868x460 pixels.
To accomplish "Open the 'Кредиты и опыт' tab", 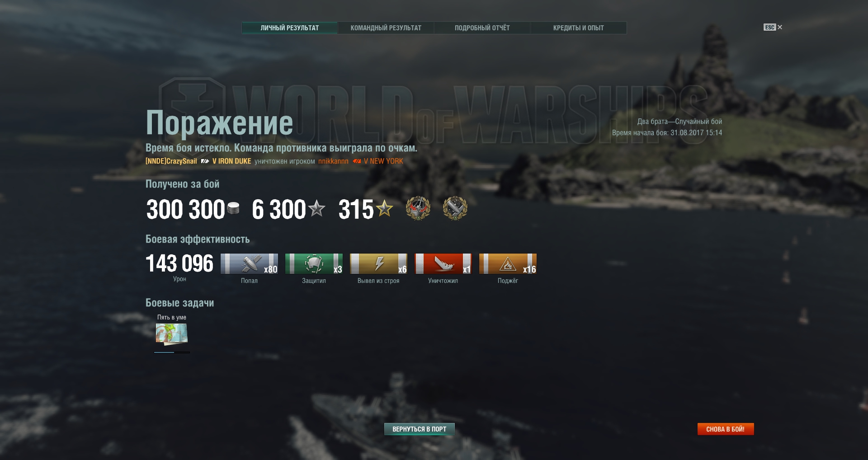I will 579,28.
